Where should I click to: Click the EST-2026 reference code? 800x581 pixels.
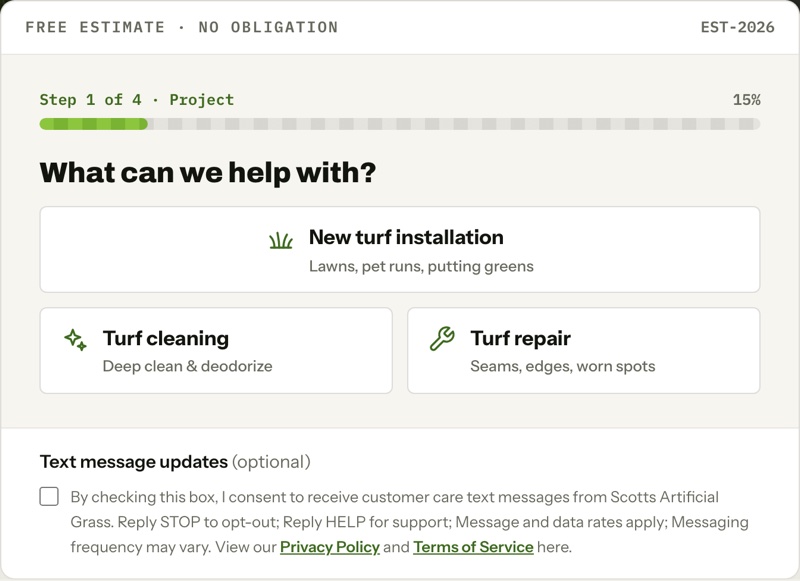(737, 27)
